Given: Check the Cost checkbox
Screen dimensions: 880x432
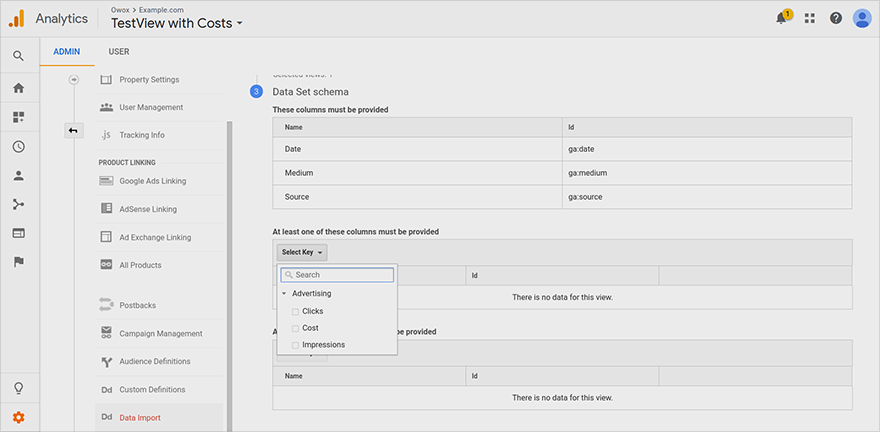Looking at the screenshot, I should tap(295, 328).
